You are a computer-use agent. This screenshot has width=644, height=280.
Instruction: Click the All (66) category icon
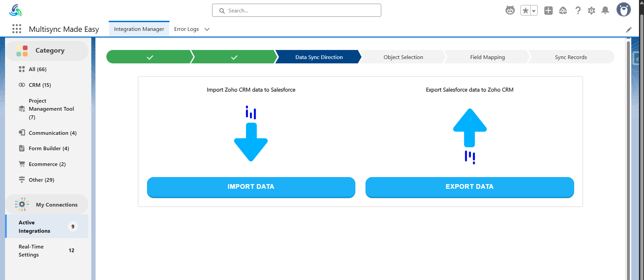[x=22, y=69]
